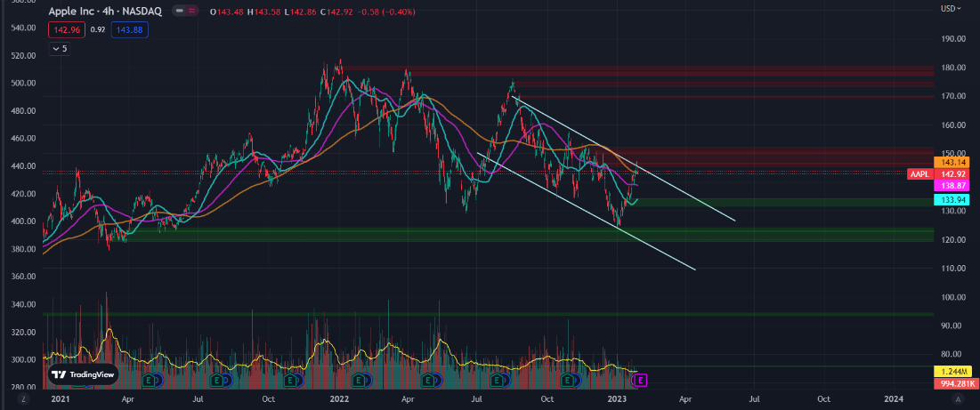Viewport: 980px width, 410px height.
Task: Click the gray dash market status icon
Action: coord(180,12)
